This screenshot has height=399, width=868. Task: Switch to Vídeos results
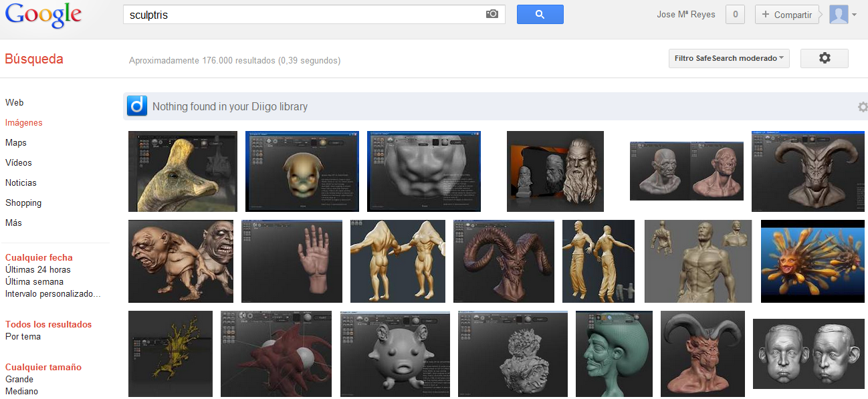pos(19,162)
